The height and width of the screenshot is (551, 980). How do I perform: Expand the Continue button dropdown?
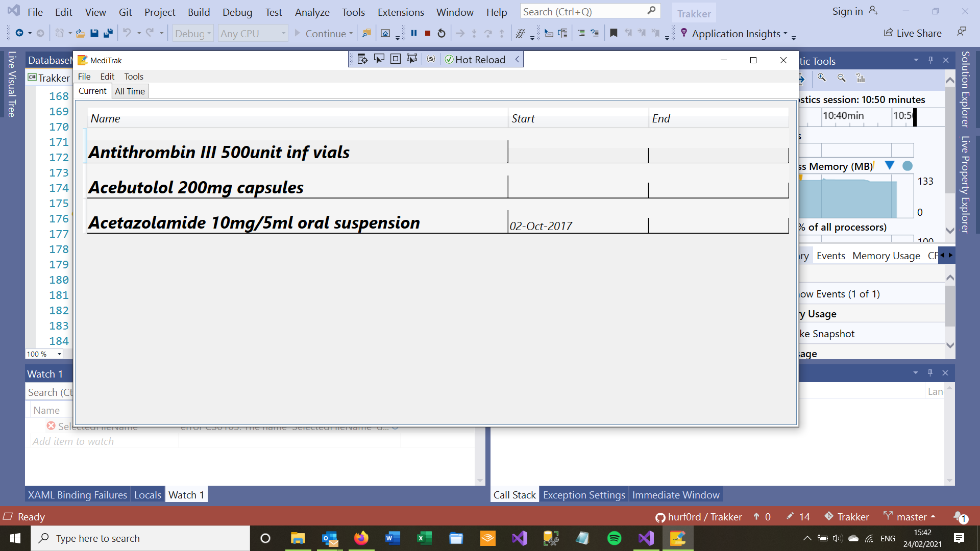click(351, 34)
